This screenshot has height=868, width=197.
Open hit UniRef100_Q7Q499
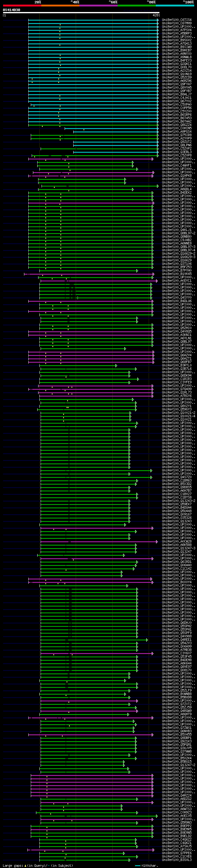[x=177, y=389]
